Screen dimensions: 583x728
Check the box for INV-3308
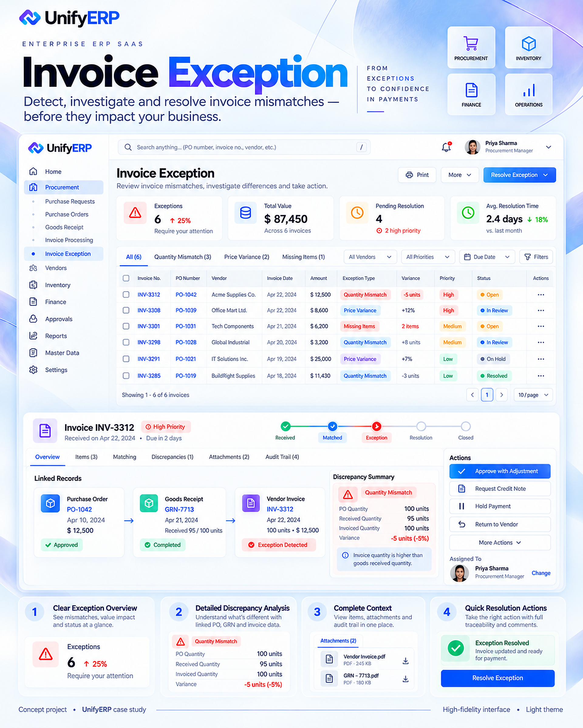pyautogui.click(x=126, y=310)
